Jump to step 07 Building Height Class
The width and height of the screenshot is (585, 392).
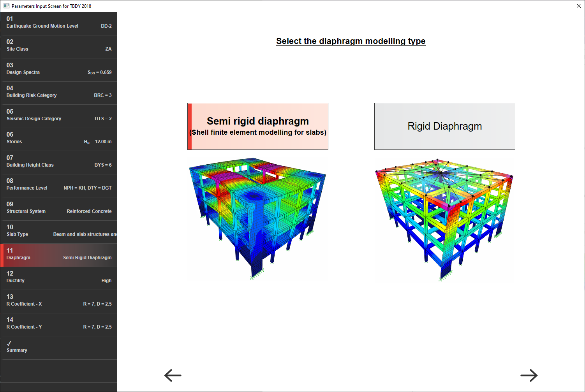pyautogui.click(x=59, y=162)
